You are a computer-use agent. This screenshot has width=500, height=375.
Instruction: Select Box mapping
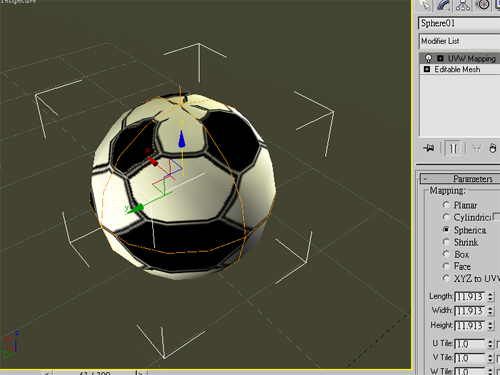[x=446, y=254]
